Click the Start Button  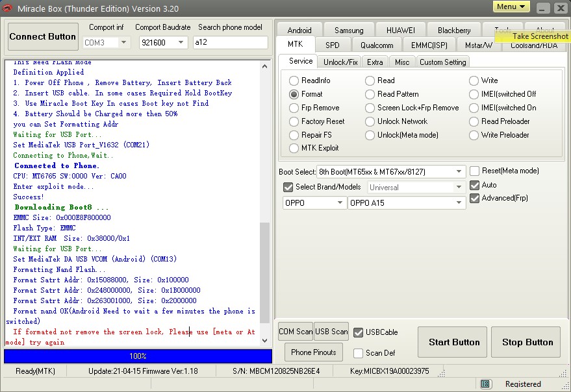[x=452, y=342]
